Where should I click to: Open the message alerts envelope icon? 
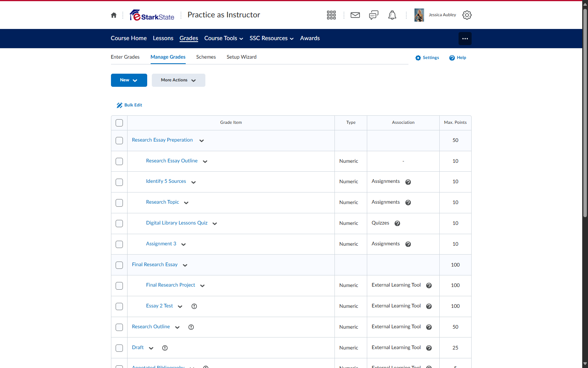tap(355, 15)
